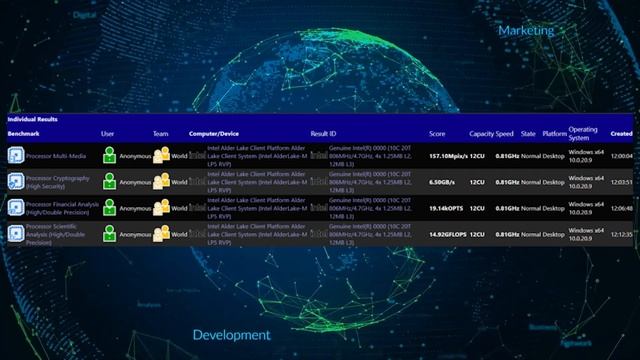Open the Genuine Intel 0000 result ID, Multi-Media row

(x=370, y=156)
